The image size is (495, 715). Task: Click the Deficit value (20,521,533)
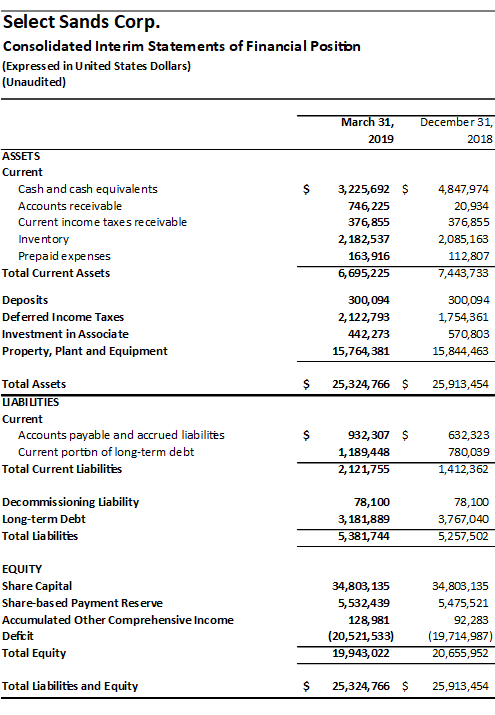[361, 636]
